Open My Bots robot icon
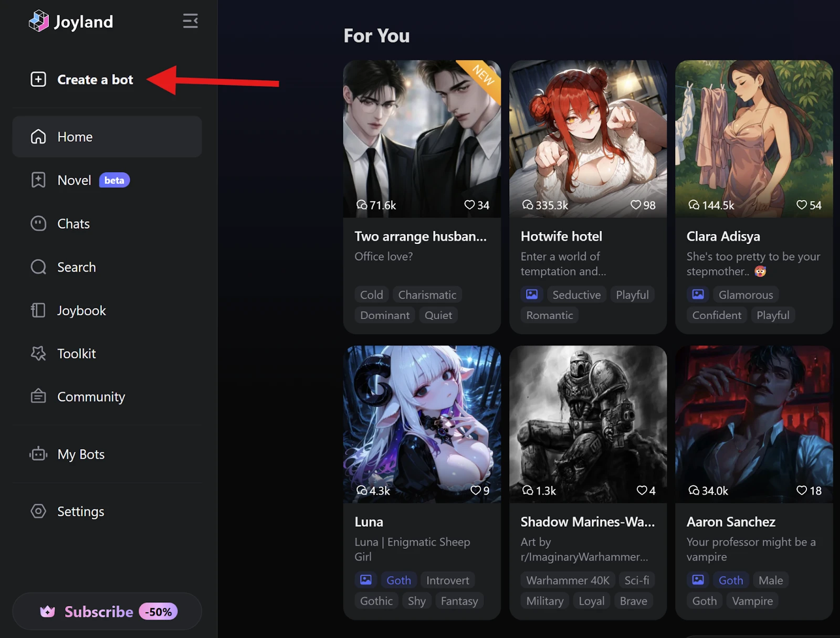This screenshot has width=840, height=638. tap(38, 454)
